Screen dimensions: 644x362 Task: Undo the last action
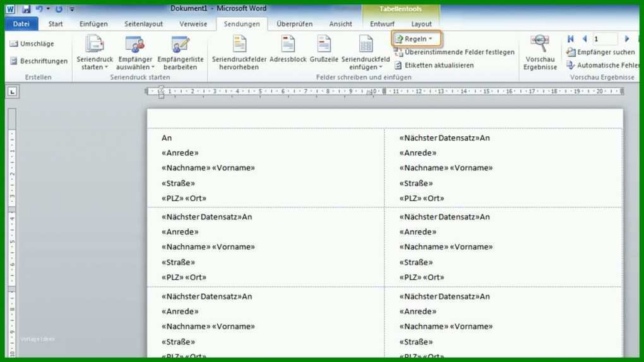[39, 9]
